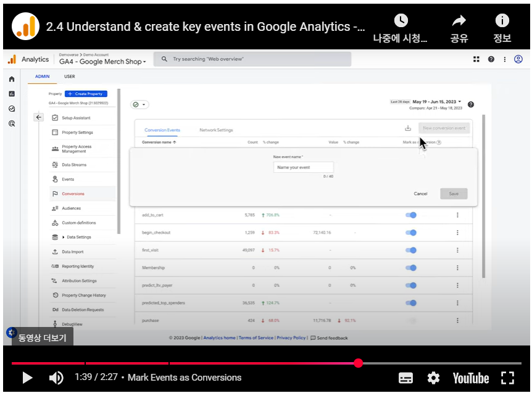Toggle predict_ltv_payer conversion switch
532x393 pixels.
point(411,286)
